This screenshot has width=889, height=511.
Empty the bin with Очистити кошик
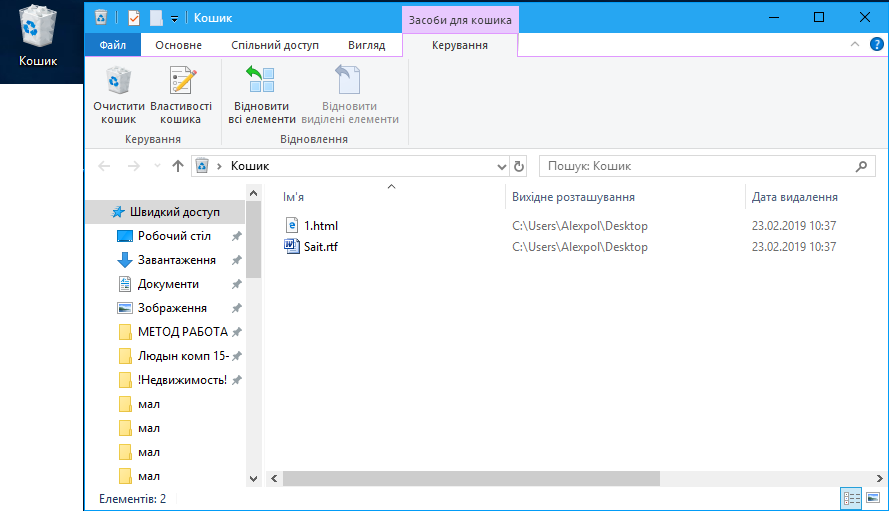click(x=118, y=95)
